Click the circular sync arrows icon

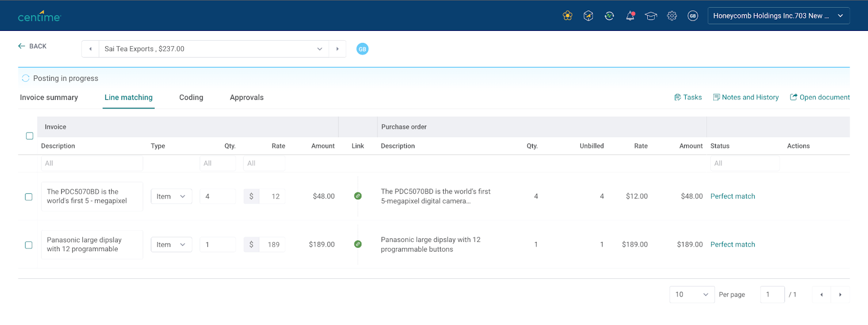(x=609, y=16)
